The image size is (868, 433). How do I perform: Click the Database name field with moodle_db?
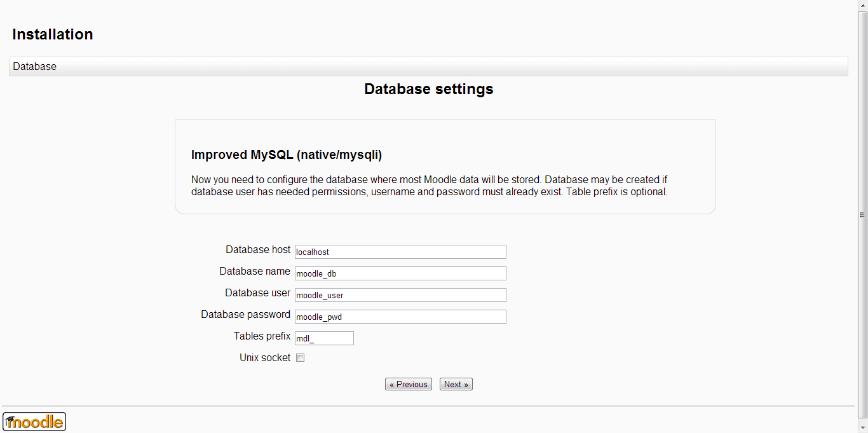400,273
